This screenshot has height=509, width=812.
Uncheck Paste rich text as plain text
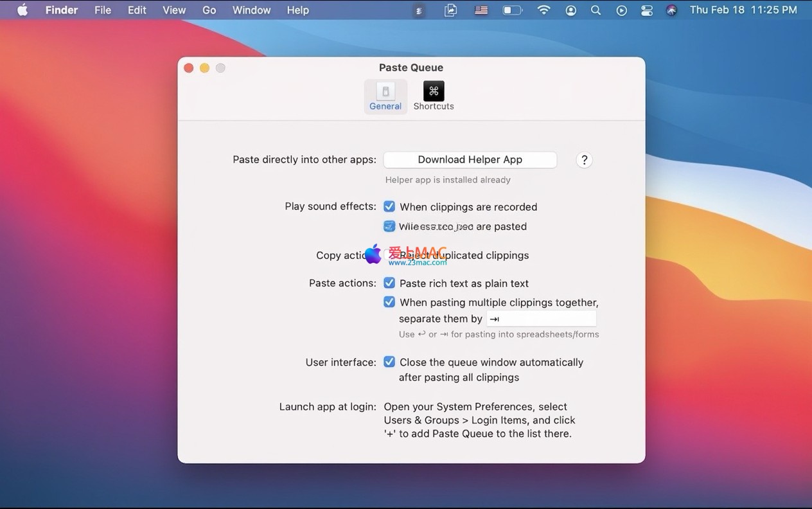tap(389, 283)
